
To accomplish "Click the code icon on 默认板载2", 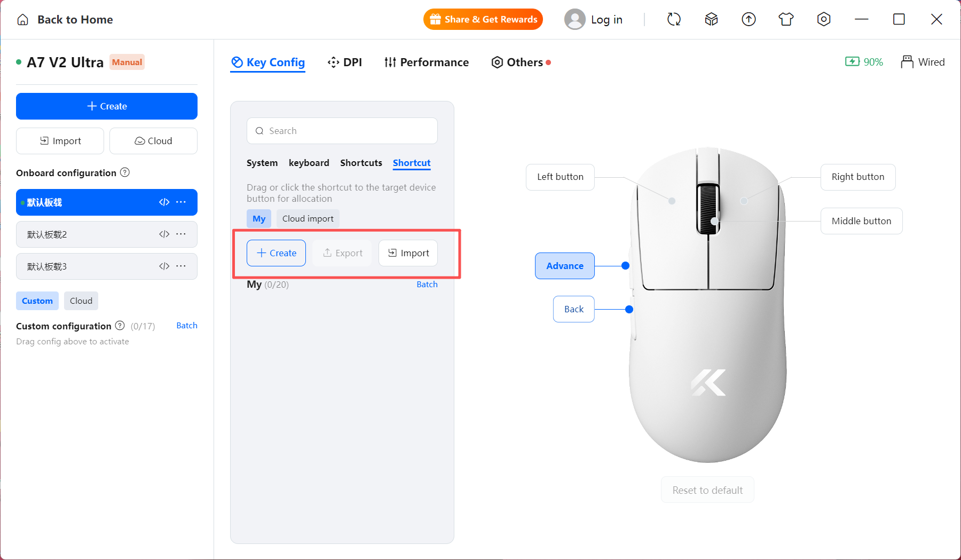I will [164, 234].
